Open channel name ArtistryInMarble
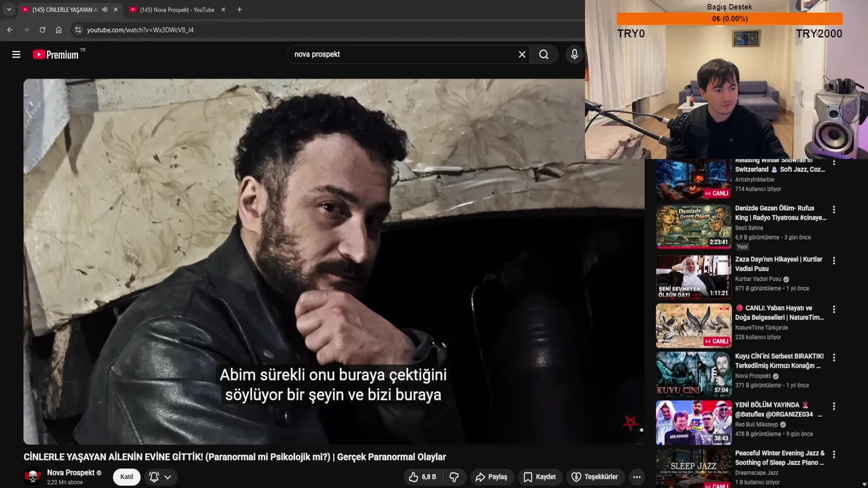 (x=755, y=180)
